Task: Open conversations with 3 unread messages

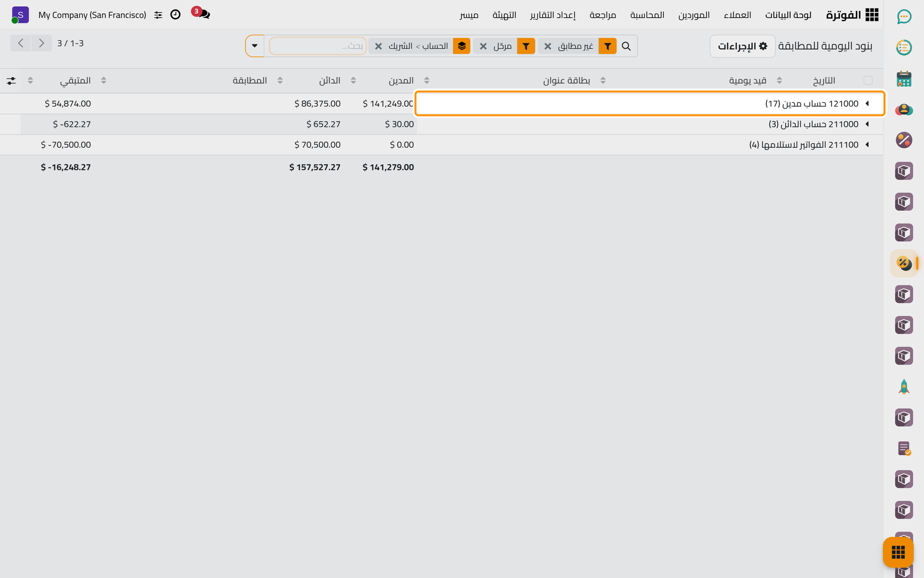Action: (201, 13)
